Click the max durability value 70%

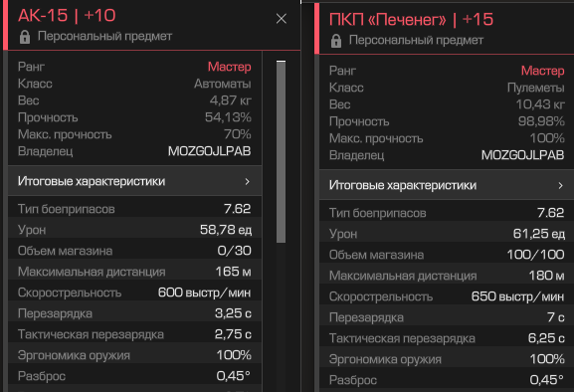[x=238, y=134]
